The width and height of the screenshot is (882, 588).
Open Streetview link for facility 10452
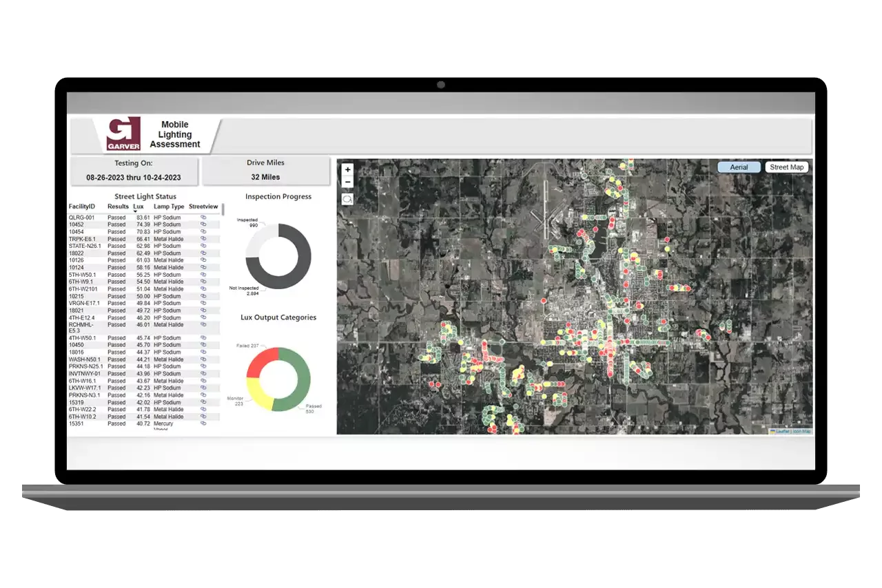coord(203,224)
